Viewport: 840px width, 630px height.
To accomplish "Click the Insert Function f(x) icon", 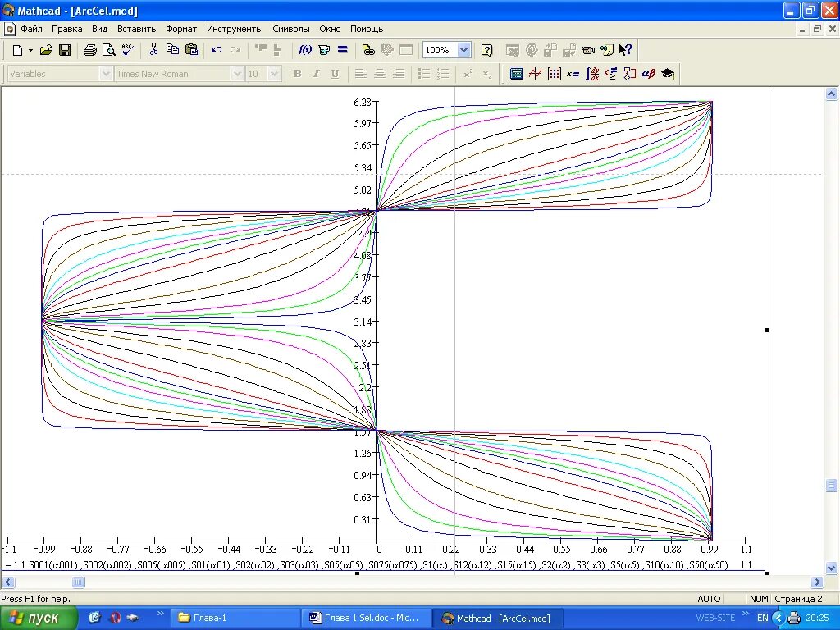I will [305, 50].
